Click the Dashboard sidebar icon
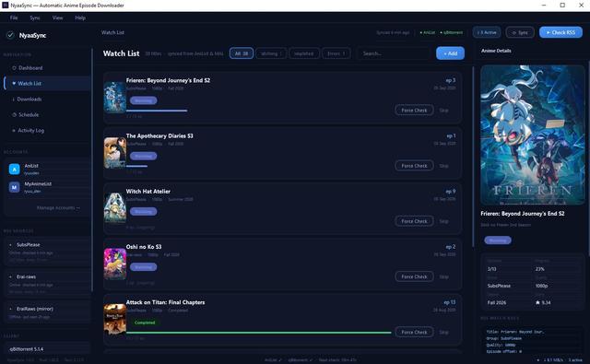Image resolution: width=590 pixels, height=364 pixels. tap(15, 68)
